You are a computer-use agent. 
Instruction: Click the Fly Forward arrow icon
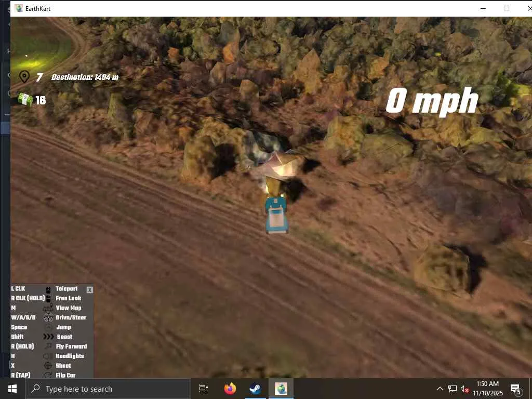pos(48,346)
